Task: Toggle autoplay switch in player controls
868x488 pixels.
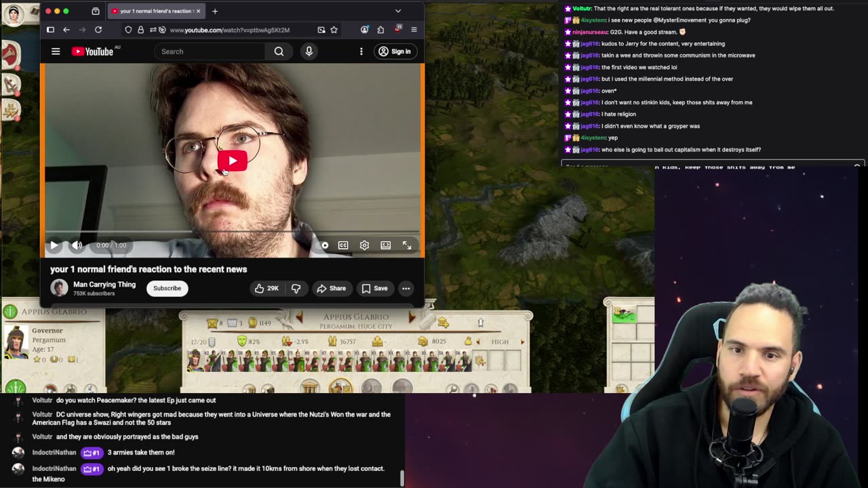Action: (324, 245)
